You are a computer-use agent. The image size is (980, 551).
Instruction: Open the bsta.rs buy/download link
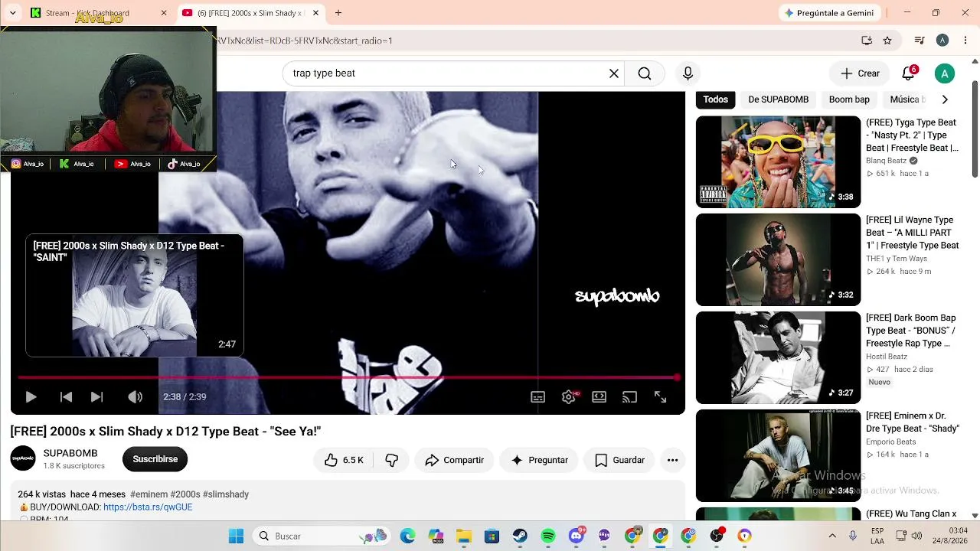coord(148,507)
